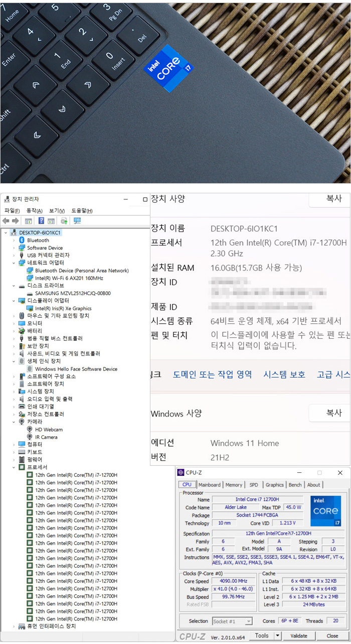Image resolution: width=351 pixels, height=644 pixels.
Task: Click the Forward arrow in Device Manager toolbar
Action: (x=16, y=221)
